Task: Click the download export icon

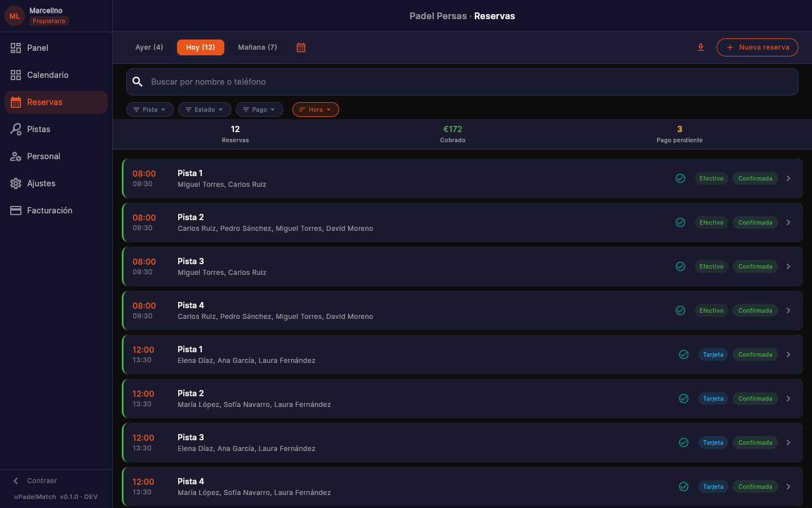Action: [701, 47]
